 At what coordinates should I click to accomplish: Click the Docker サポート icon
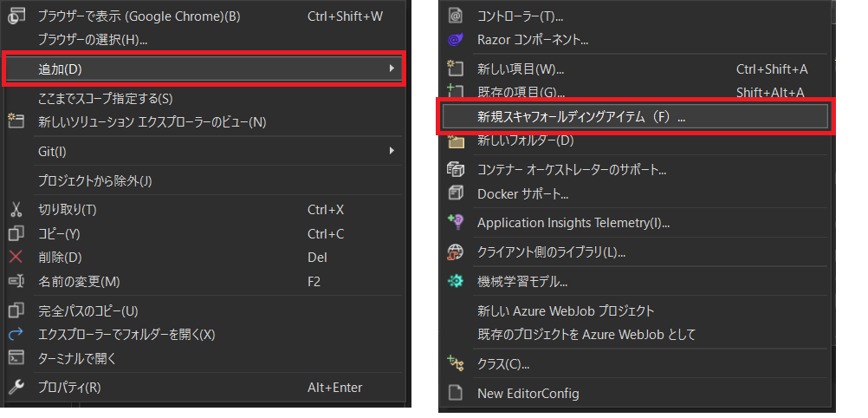tap(455, 193)
